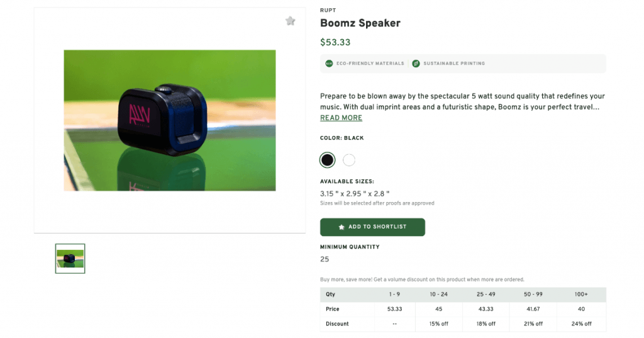
Task: Click the 43.33 price cell
Action: click(x=486, y=309)
